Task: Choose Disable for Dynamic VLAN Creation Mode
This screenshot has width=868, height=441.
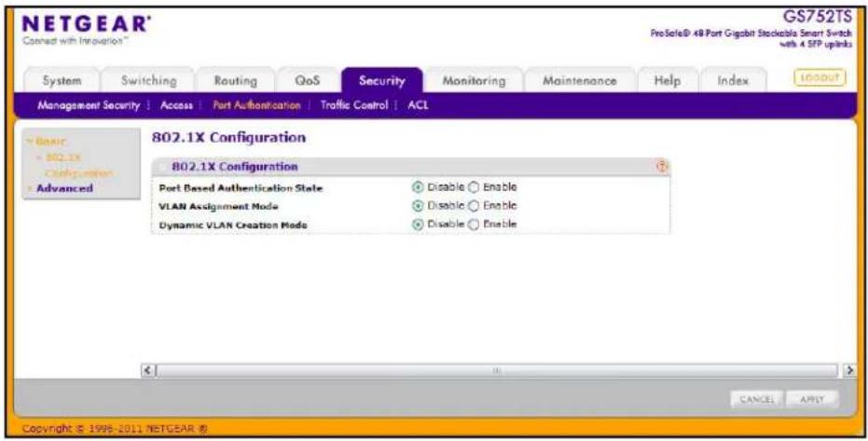Action: pyautogui.click(x=418, y=225)
